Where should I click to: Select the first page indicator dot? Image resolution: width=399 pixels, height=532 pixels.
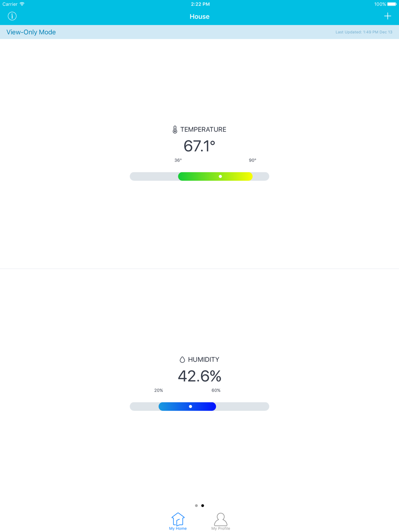tap(196, 506)
